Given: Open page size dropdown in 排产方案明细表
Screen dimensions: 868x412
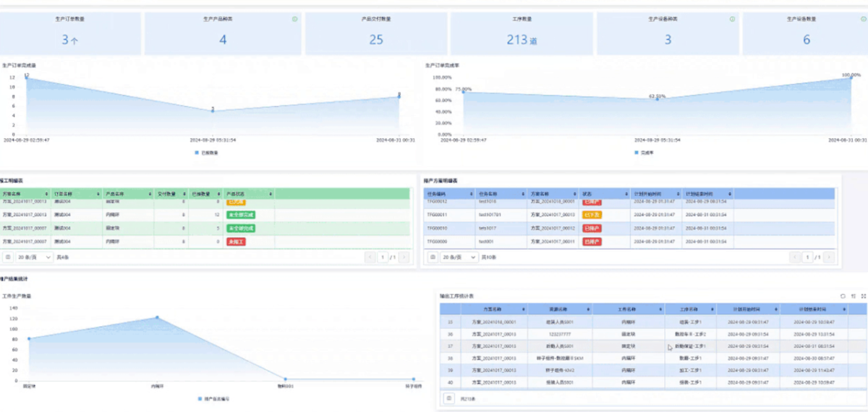Looking at the screenshot, I should pyautogui.click(x=459, y=257).
